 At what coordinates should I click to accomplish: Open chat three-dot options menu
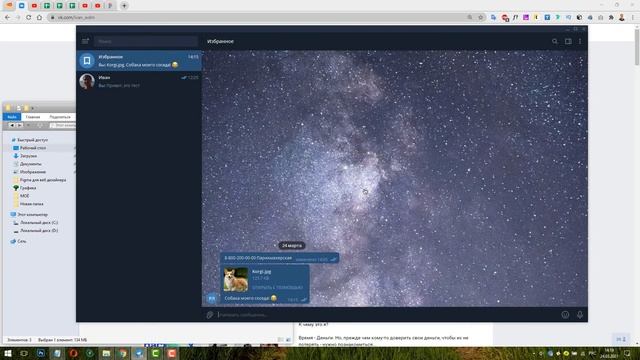(580, 41)
